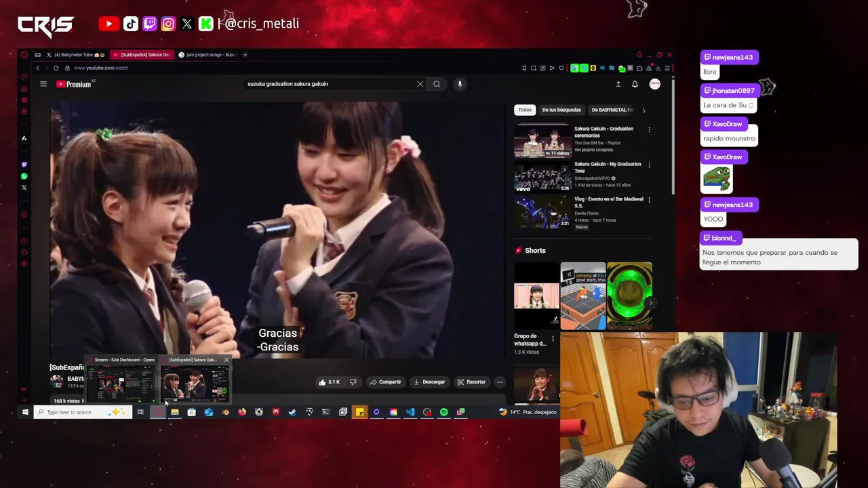Open new browser tab with plus
This screenshot has width=868, height=488.
tap(245, 55)
